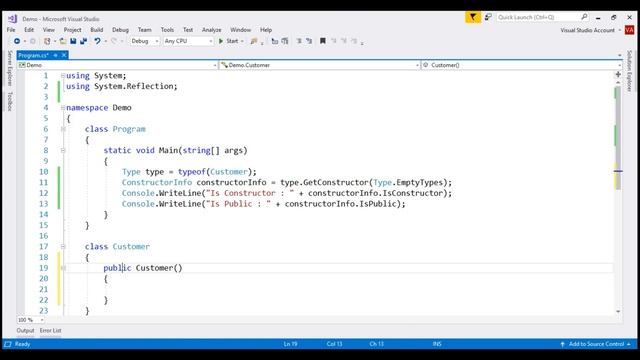Click the icon left of Decrease Indent
The image size is (640, 360).
285,41
